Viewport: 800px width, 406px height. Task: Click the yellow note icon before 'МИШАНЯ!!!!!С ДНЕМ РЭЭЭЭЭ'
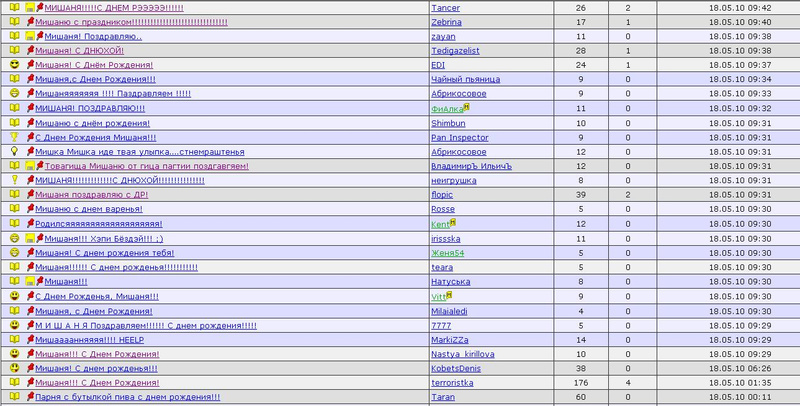[30, 8]
